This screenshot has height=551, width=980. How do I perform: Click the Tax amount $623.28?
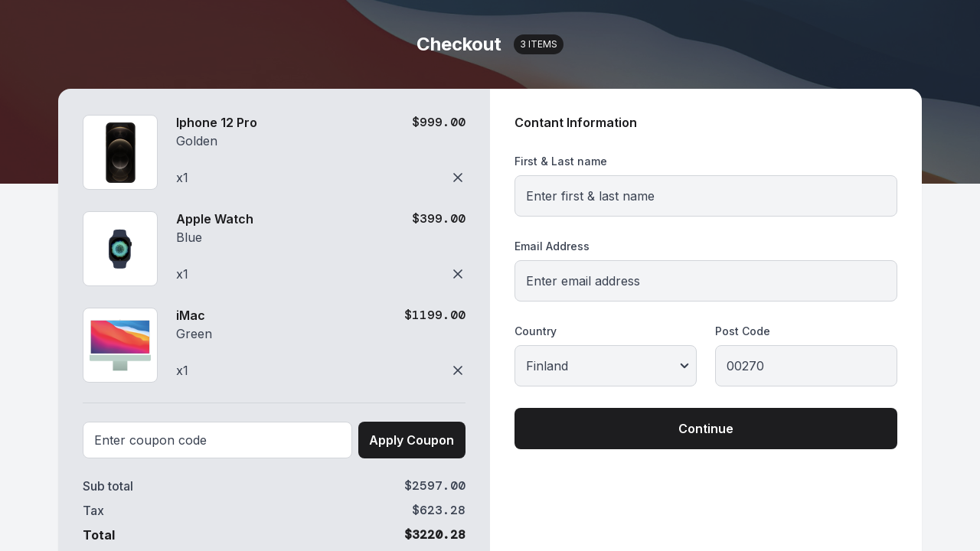439,510
